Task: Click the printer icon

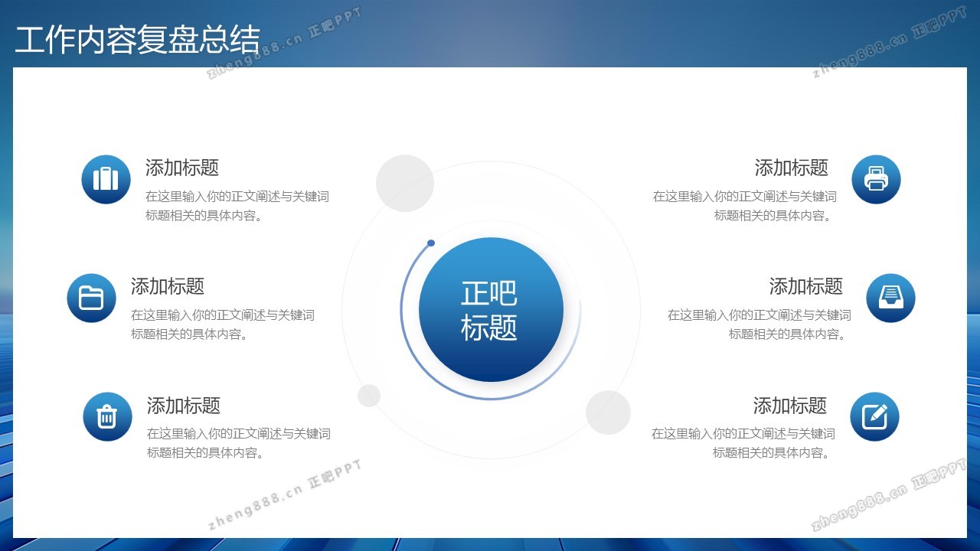Action: pyautogui.click(x=876, y=179)
